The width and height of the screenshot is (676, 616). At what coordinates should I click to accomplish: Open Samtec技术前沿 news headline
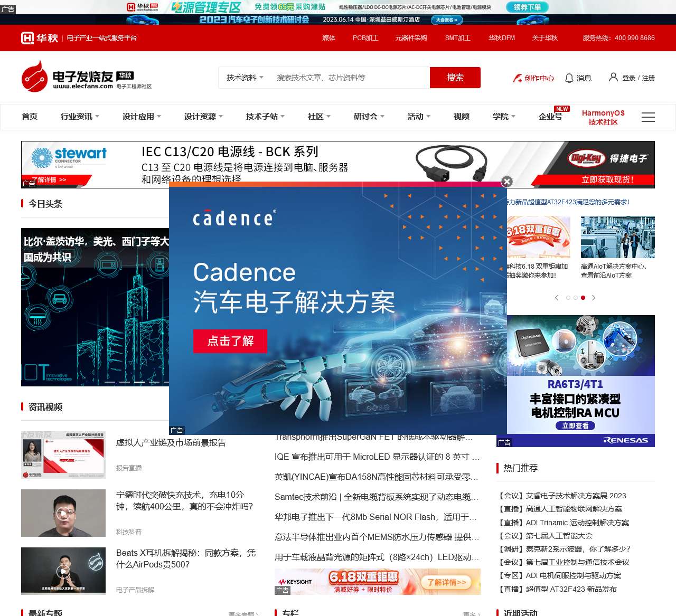377,497
